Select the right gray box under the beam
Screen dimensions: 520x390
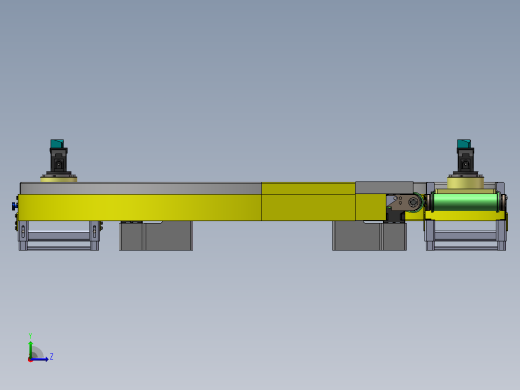pos(369,236)
